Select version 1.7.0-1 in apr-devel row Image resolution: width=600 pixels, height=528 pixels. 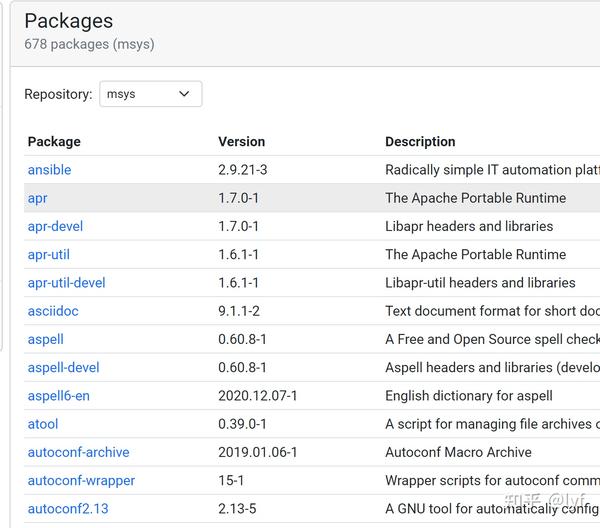click(x=238, y=227)
